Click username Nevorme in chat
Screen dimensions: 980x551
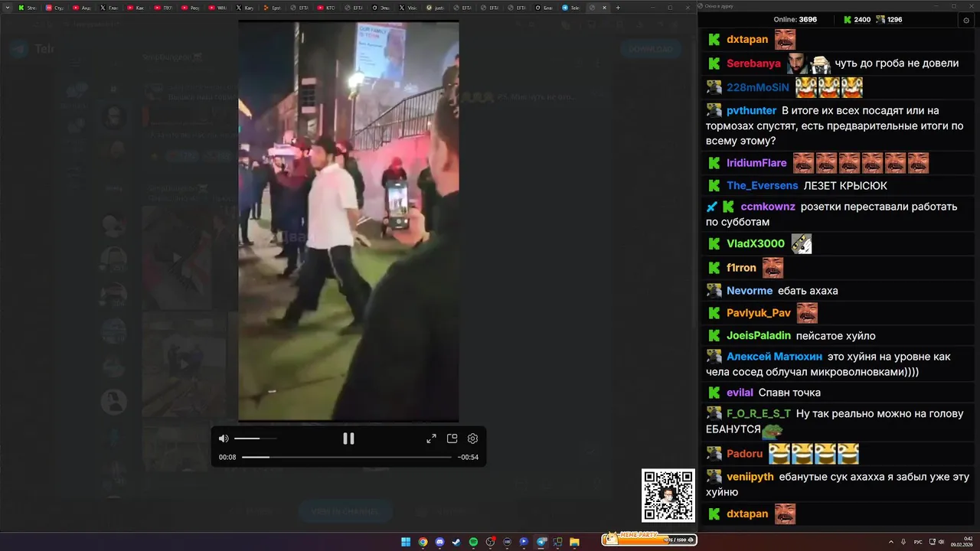[750, 291]
